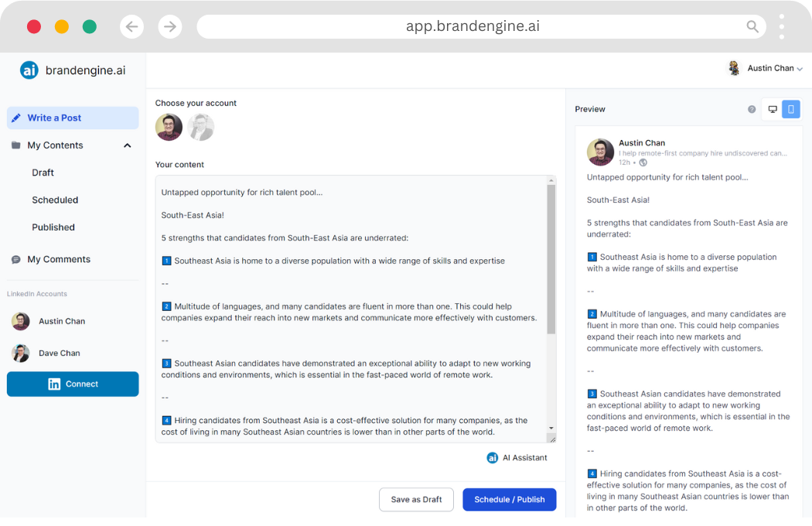
Task: Click the brandengine.ai logo icon
Action: click(x=29, y=70)
